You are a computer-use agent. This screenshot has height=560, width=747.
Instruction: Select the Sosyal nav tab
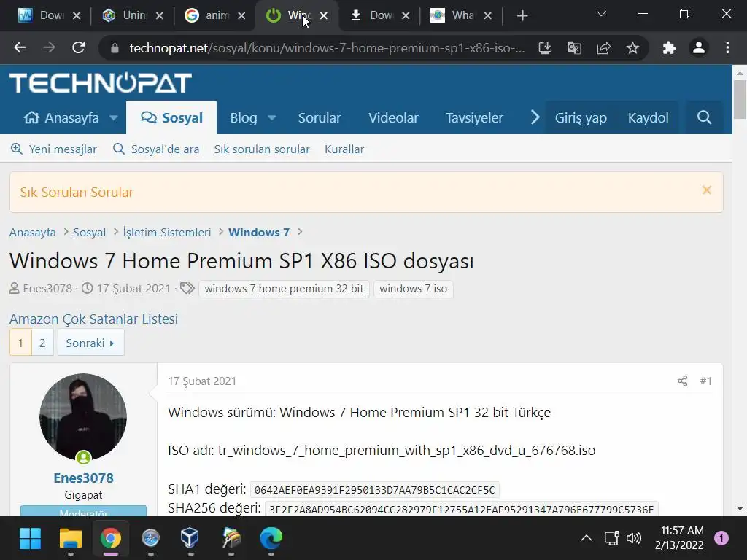click(x=171, y=117)
